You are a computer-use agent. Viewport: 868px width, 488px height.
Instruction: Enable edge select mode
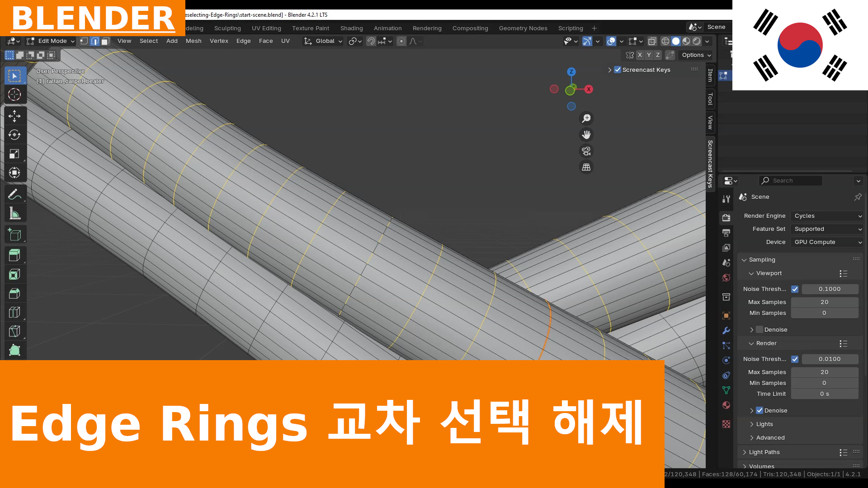[95, 41]
